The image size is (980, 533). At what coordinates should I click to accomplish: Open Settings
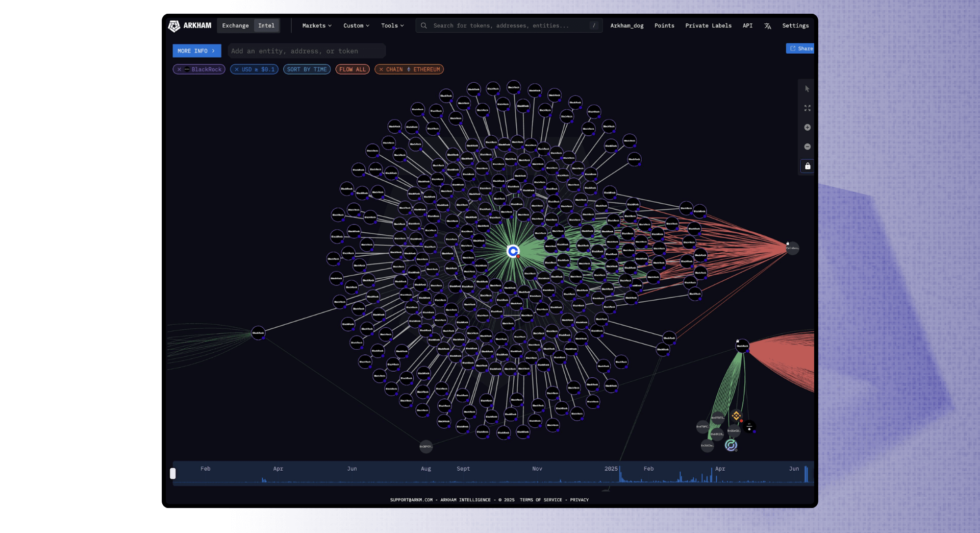[x=795, y=26]
